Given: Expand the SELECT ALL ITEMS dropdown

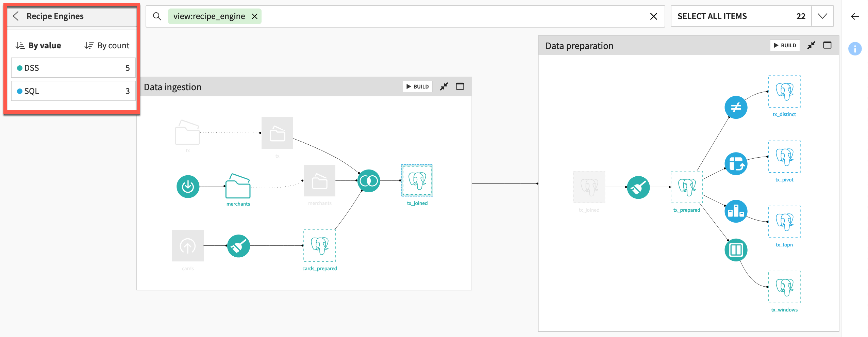Looking at the screenshot, I should [822, 16].
